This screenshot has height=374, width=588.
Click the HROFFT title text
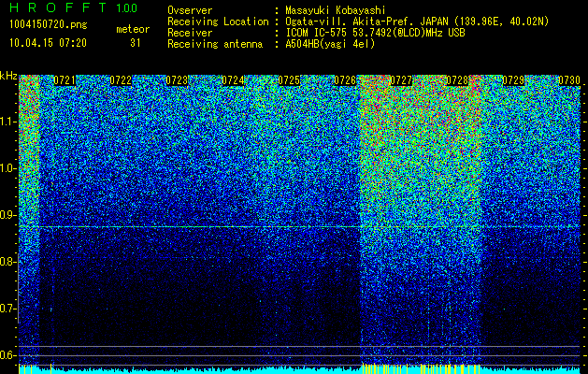pyautogui.click(x=58, y=7)
